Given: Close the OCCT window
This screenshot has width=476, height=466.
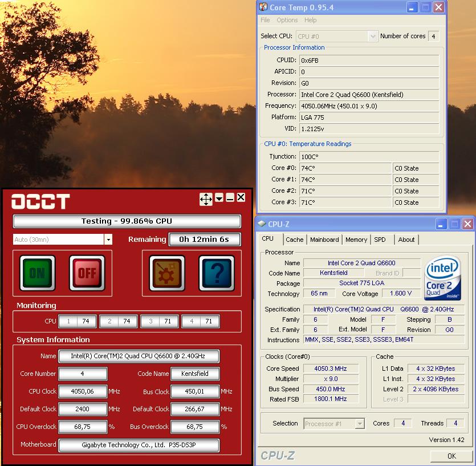Looking at the screenshot, I should point(241,197).
